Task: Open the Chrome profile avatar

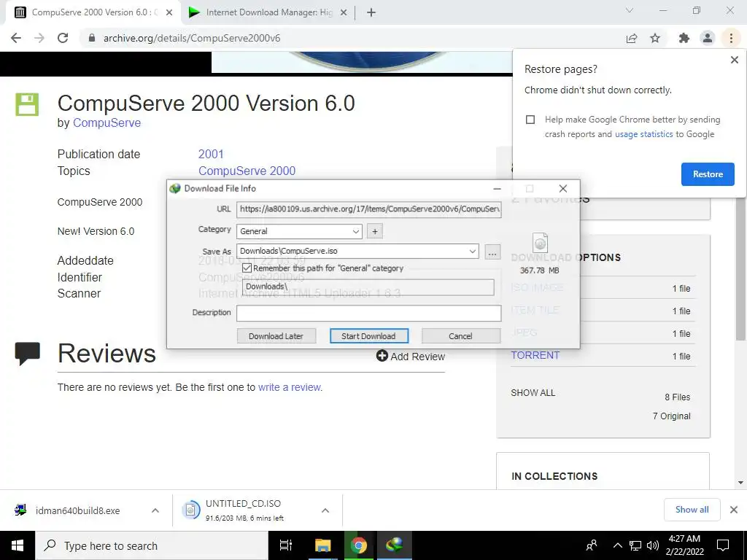Action: pos(708,38)
